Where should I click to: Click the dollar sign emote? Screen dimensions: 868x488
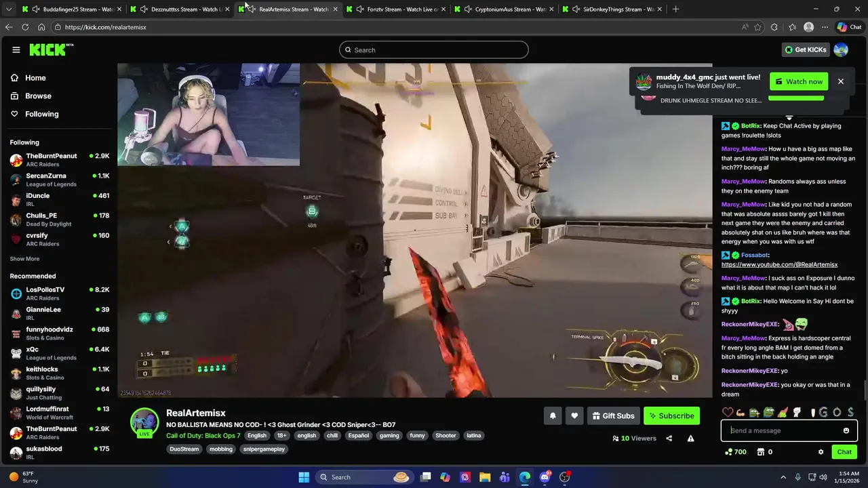pos(850,412)
